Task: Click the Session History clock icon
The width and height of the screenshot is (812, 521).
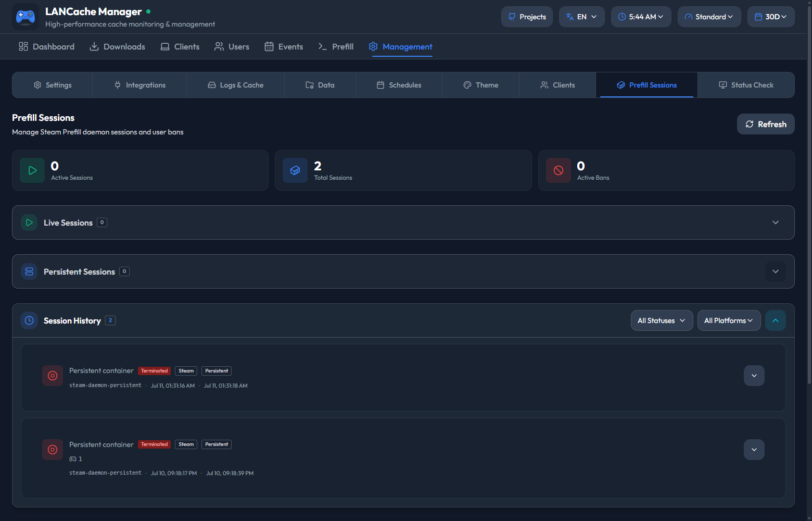Action: coord(29,320)
